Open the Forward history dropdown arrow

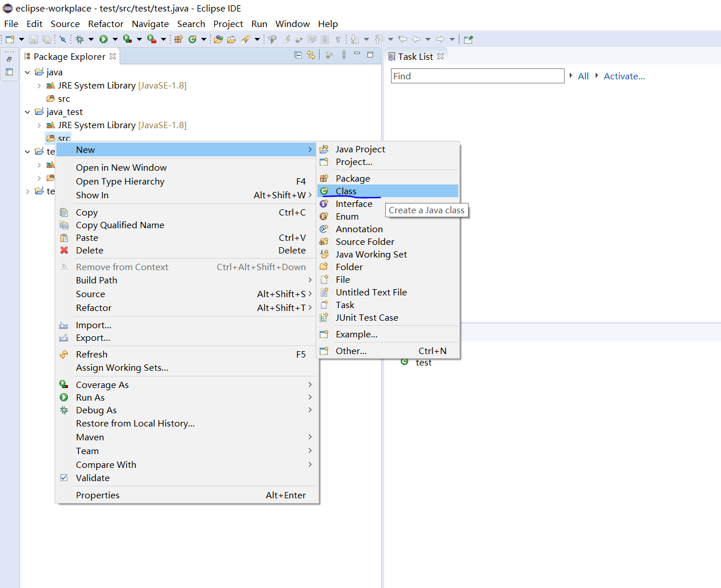[x=452, y=39]
